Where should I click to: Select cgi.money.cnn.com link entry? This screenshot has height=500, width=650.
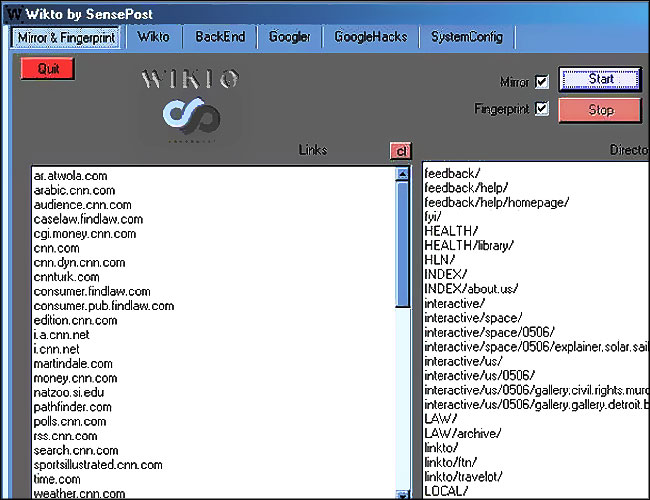click(x=85, y=234)
